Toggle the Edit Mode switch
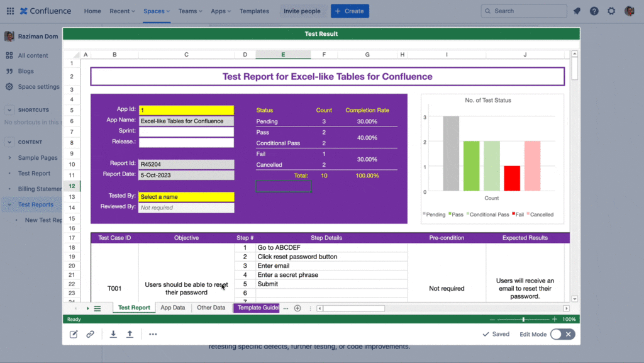 562,334
